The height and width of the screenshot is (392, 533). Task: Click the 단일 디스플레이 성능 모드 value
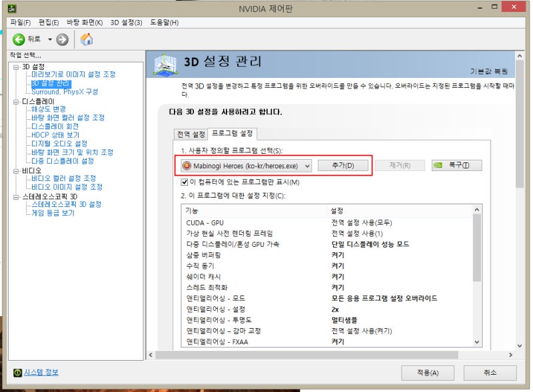tap(370, 244)
